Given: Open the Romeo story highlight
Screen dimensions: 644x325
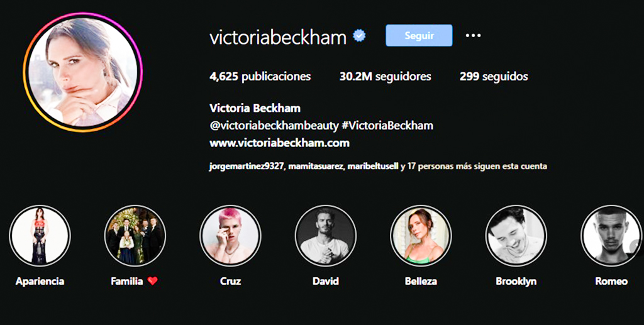Looking at the screenshot, I should 611,236.
